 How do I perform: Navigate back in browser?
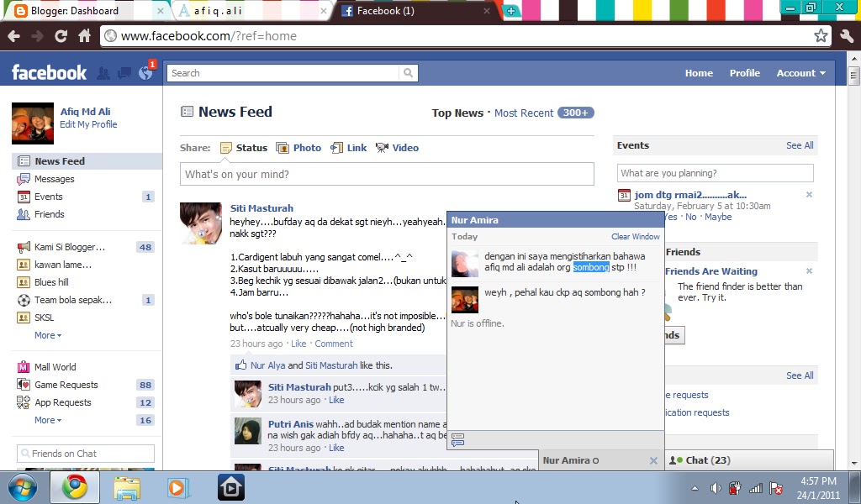(13, 36)
